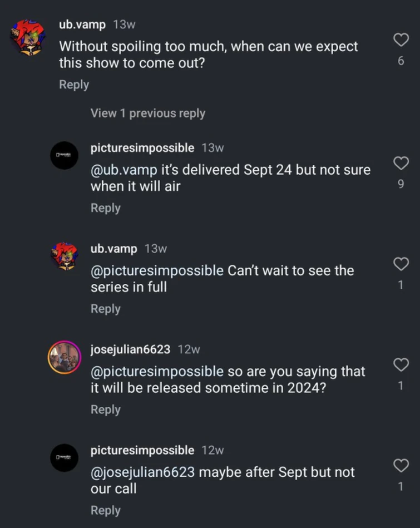Reply to the "maybe after Sept" comment

click(x=105, y=510)
